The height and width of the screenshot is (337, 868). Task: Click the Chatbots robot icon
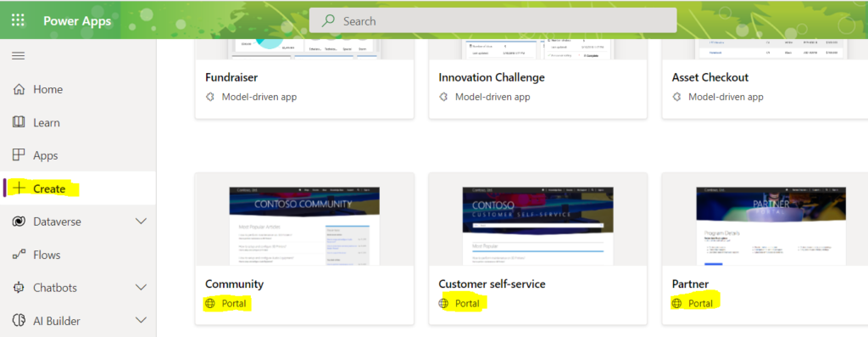pos(19,288)
